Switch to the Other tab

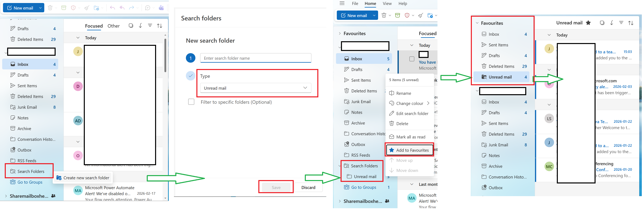tap(114, 26)
